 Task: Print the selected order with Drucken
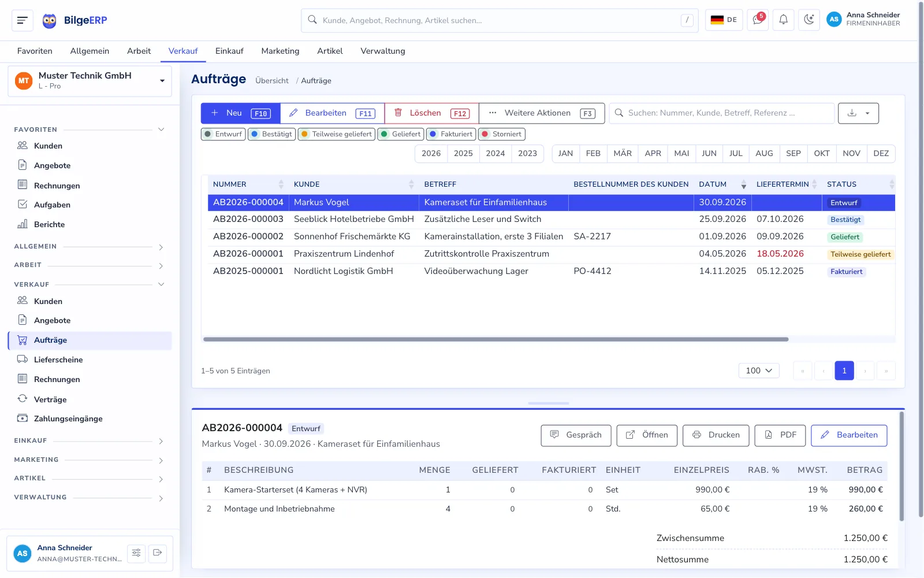[716, 435]
